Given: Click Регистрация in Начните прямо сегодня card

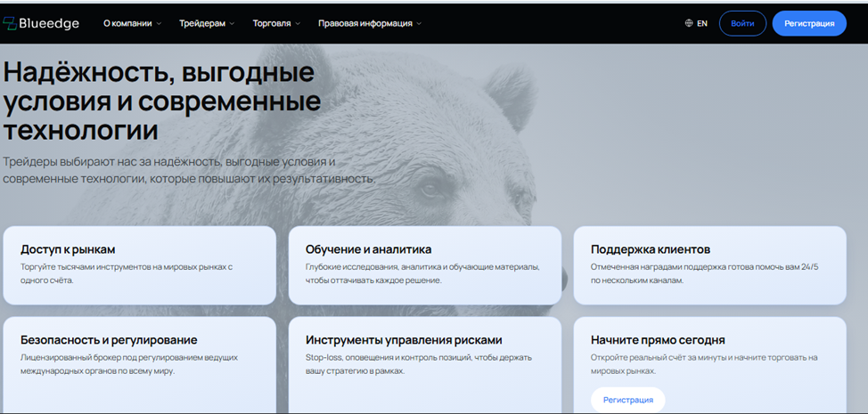Looking at the screenshot, I should 627,400.
